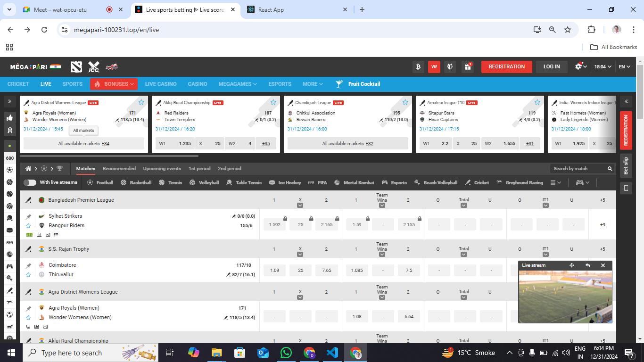Expand the MEGAGAMES dropdown

pyautogui.click(x=238, y=84)
